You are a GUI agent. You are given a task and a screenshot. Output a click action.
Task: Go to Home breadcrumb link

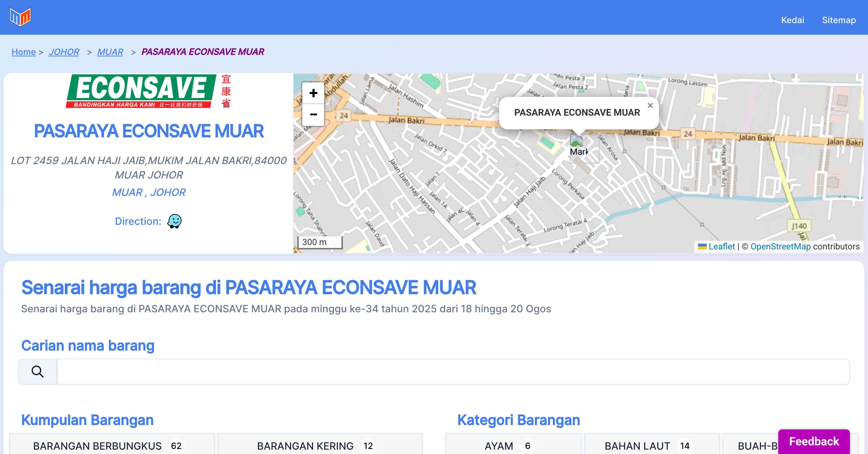(x=24, y=52)
